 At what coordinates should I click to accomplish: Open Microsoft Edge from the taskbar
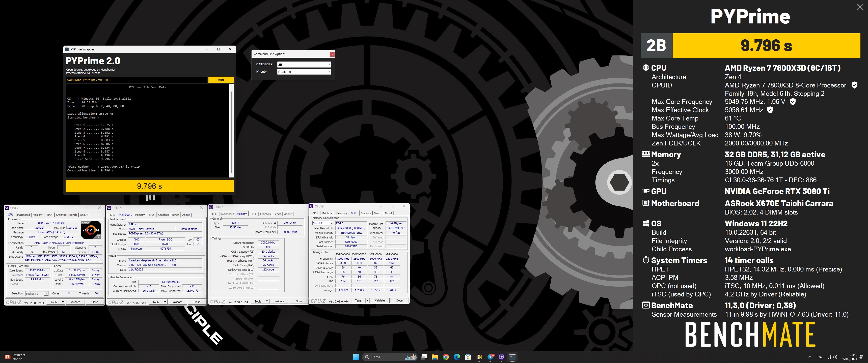click(457, 357)
